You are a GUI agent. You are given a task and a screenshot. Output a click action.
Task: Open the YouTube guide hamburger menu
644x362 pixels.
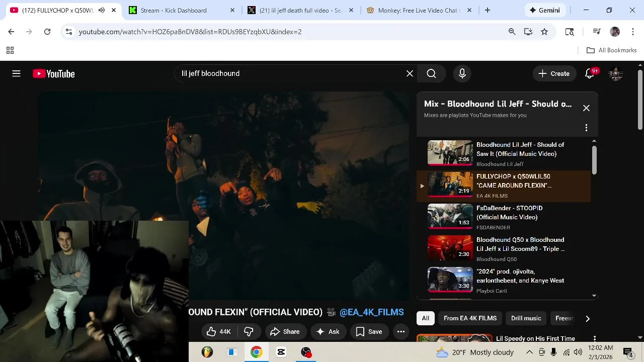pos(16,74)
